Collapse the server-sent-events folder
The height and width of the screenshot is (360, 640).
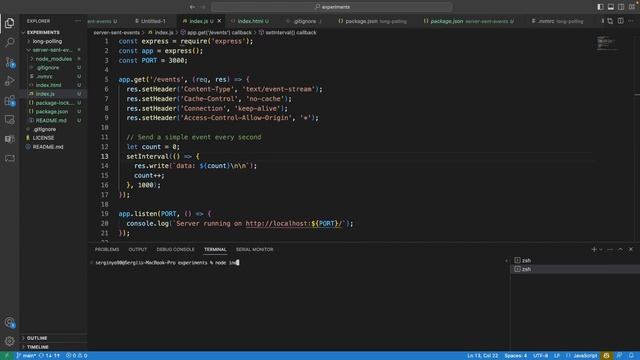coord(52,50)
